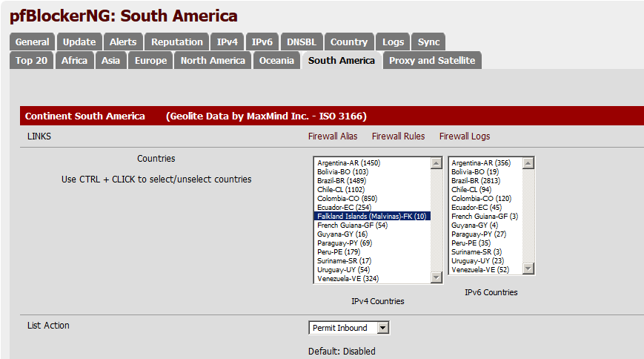Select the South America tab
Viewport: 644px width, 359px height.
pos(342,60)
